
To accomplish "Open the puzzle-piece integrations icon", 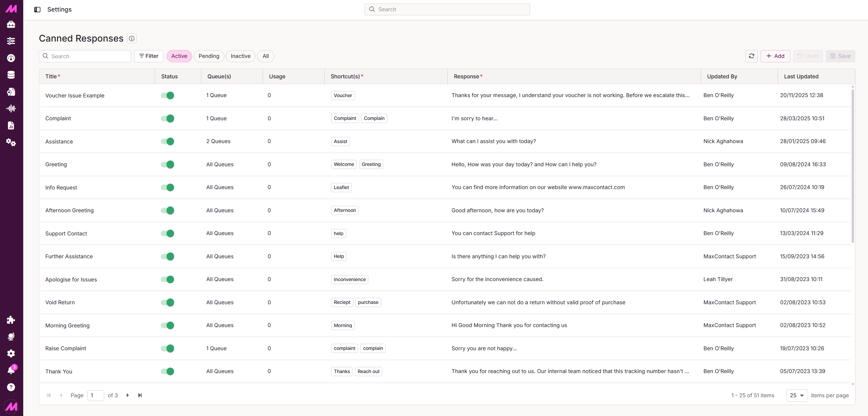I will tap(11, 320).
